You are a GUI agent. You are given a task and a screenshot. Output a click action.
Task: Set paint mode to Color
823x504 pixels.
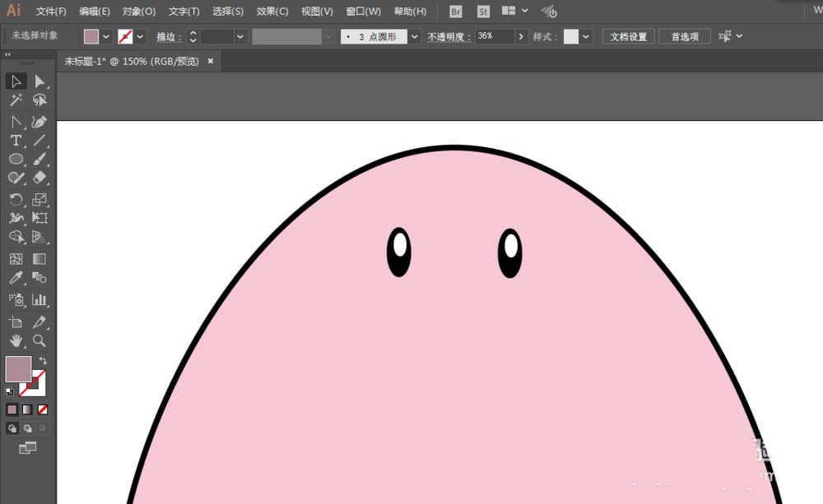click(12, 409)
